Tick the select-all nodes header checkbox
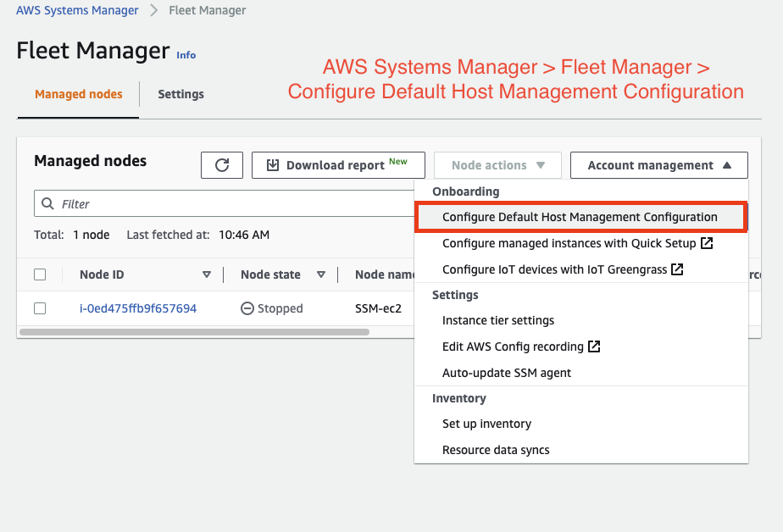This screenshot has height=532, width=783. 40,274
